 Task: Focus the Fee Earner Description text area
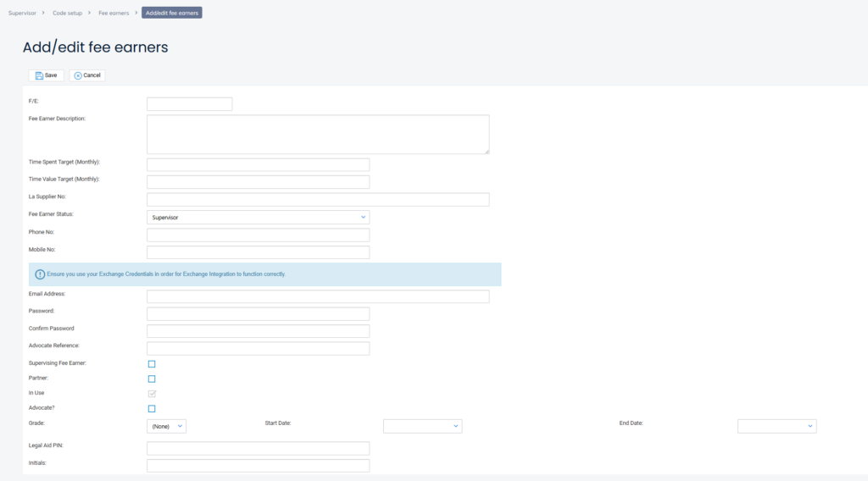[x=318, y=135]
